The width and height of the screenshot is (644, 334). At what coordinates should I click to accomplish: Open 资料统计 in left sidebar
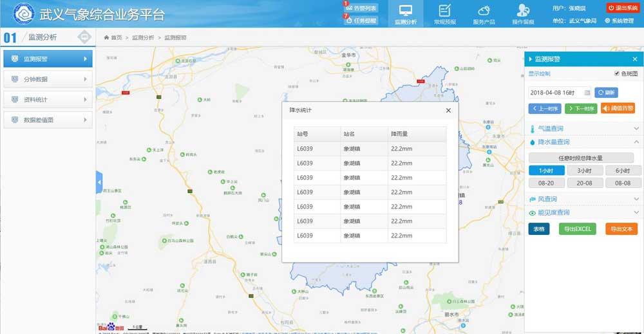point(48,100)
